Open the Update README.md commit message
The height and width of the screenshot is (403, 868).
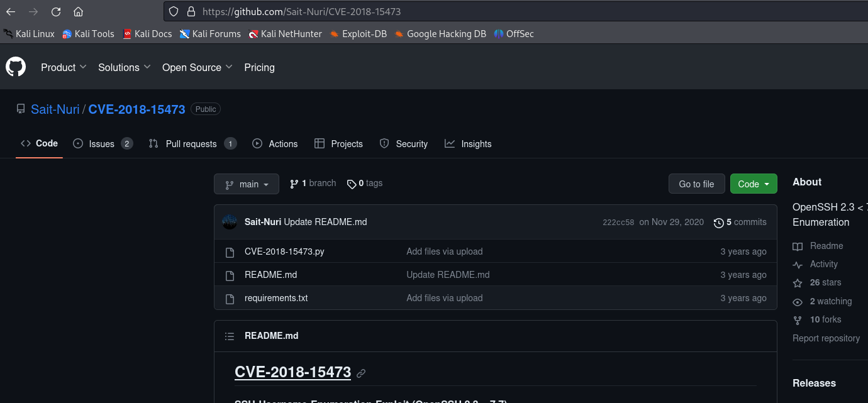[x=325, y=222]
